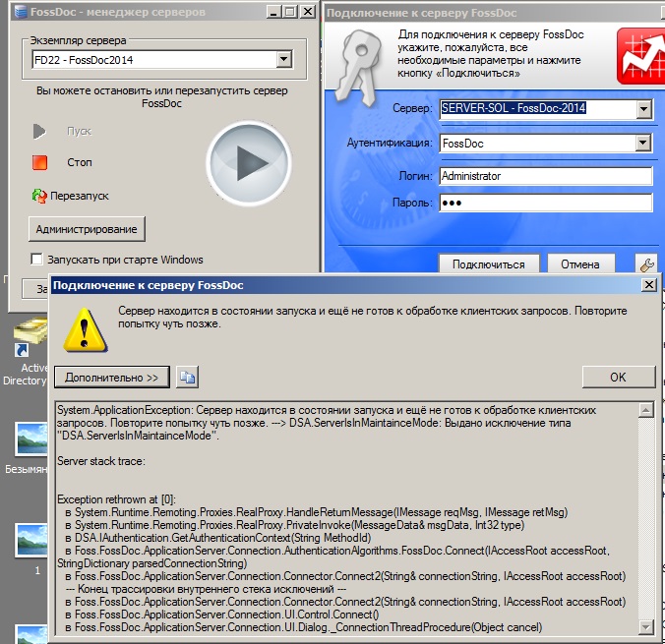The height and width of the screenshot is (644, 665).
Task: Click the Администрирование button
Action: [87, 229]
